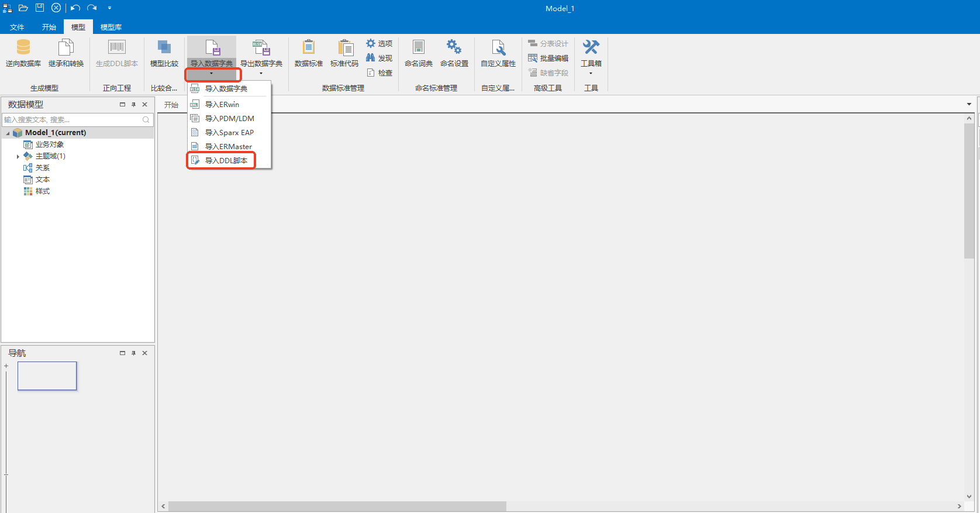
Task: Switch to the 模型 ribbon tab
Action: [78, 27]
